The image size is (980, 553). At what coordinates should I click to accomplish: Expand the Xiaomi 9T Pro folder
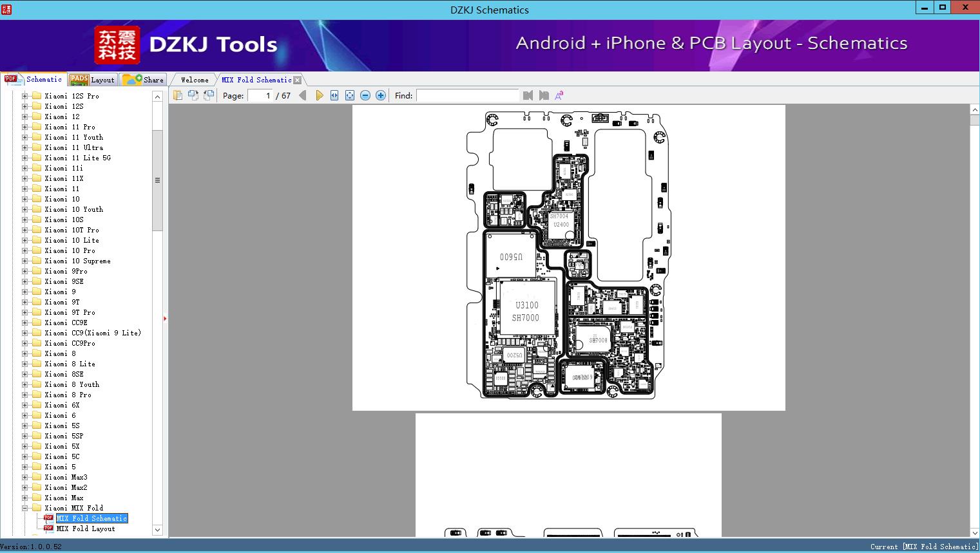click(25, 312)
